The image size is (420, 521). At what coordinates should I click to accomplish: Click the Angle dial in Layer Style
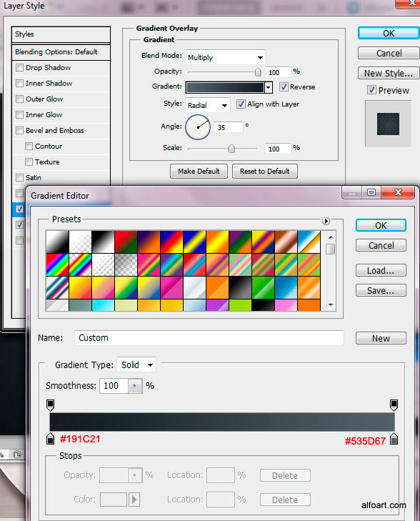[x=198, y=127]
